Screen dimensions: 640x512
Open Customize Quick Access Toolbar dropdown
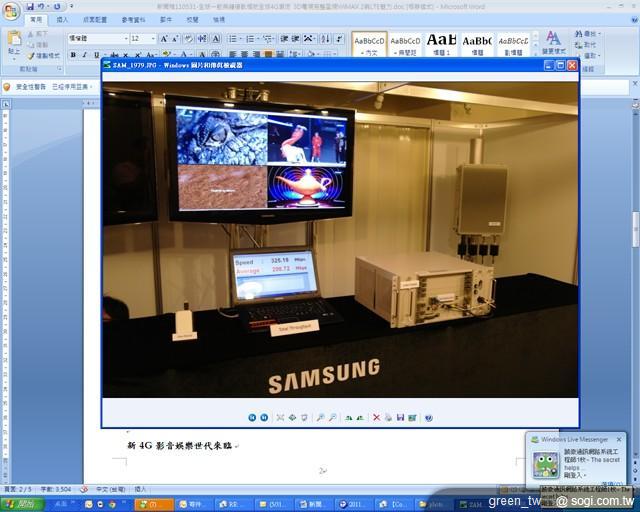[71, 7]
